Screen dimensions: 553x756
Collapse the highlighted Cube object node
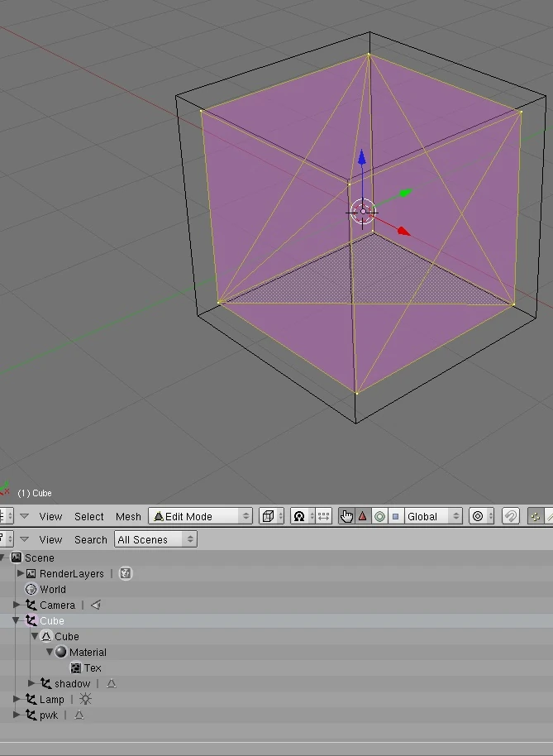point(17,620)
